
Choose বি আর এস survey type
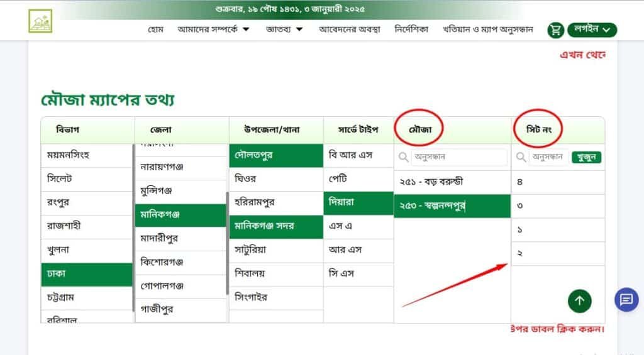[x=358, y=155]
